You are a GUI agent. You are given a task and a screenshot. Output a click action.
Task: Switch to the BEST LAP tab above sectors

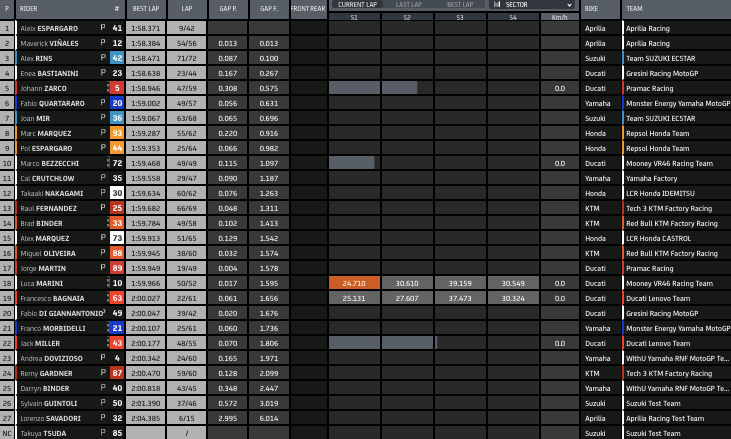pyautogui.click(x=460, y=4)
